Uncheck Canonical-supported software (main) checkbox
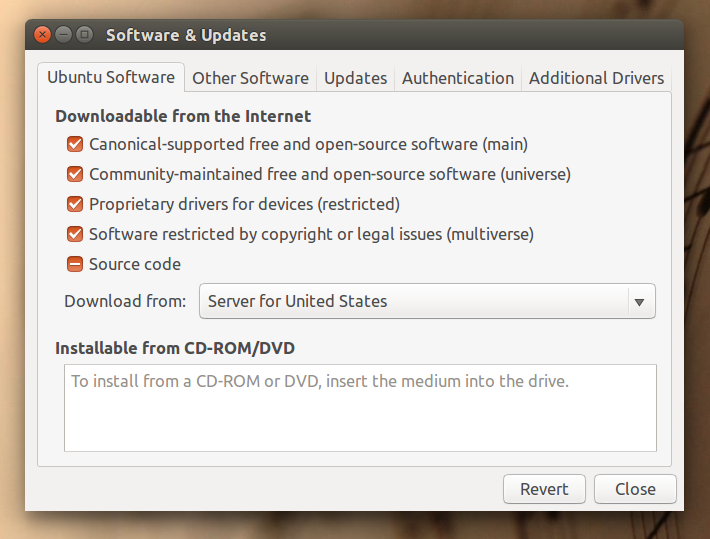Image resolution: width=710 pixels, height=539 pixels. 75,144
